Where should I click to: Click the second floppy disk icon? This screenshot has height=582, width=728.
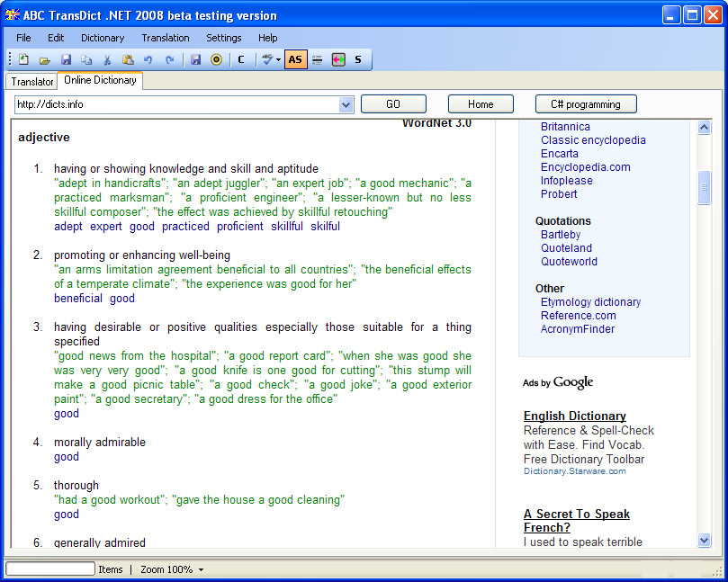pos(196,59)
